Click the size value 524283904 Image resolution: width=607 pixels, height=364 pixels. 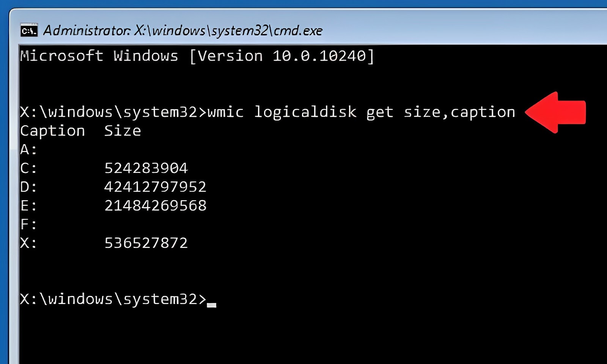(x=146, y=168)
